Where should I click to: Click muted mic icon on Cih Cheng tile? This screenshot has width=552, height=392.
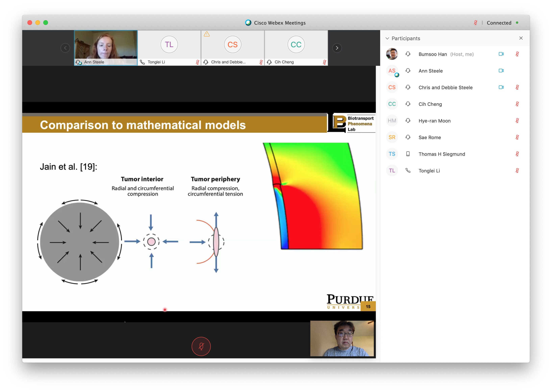coord(325,62)
